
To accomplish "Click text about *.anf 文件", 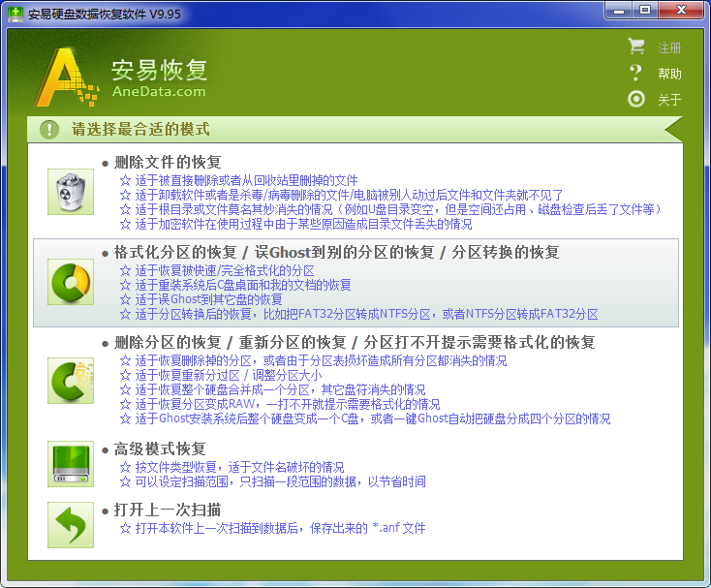I will coord(280,528).
